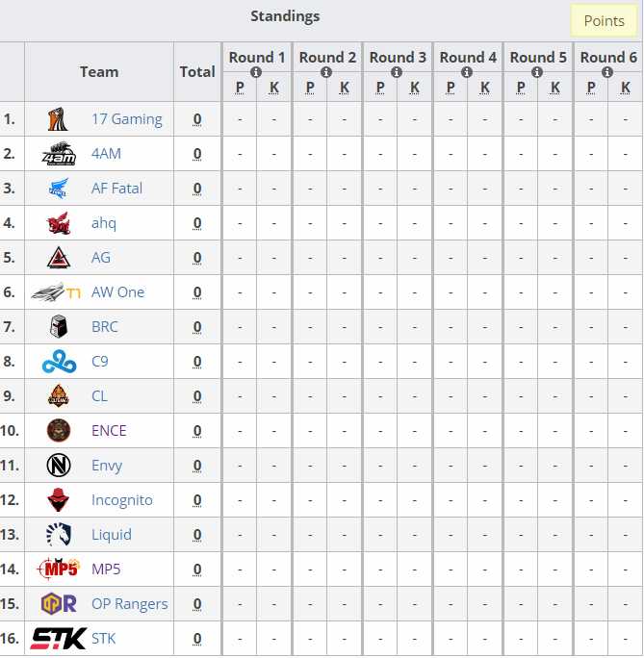Click the Envy team logo

pos(59,466)
